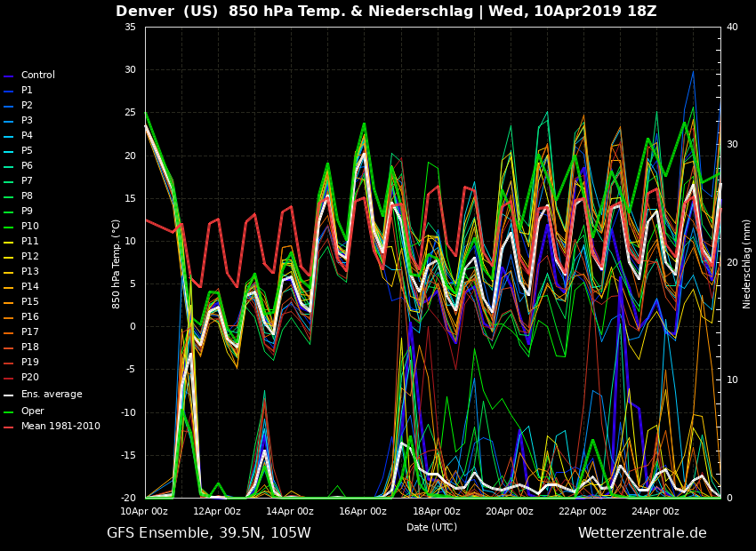Viewport: 756px width, 551px height.
Task: Click the 'Date (UTC)' axis title
Action: pyautogui.click(x=432, y=527)
